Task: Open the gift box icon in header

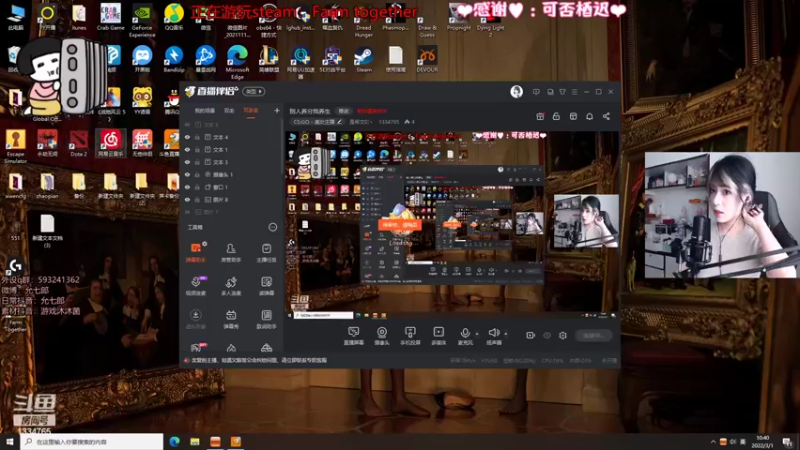Action: (540, 116)
